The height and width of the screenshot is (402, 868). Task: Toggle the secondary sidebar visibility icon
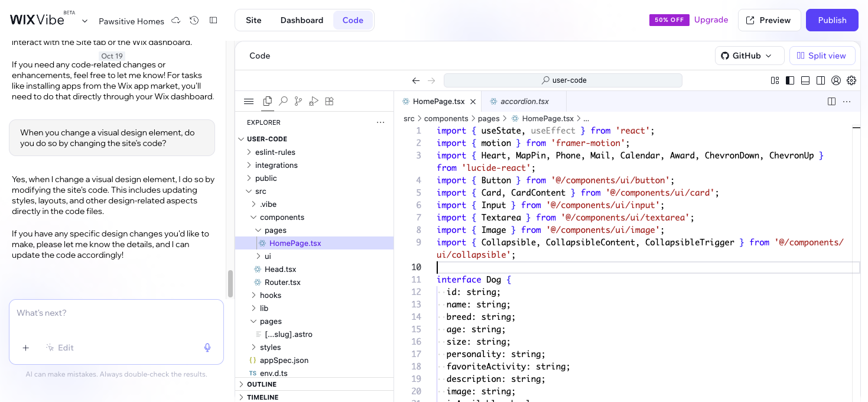click(x=821, y=80)
